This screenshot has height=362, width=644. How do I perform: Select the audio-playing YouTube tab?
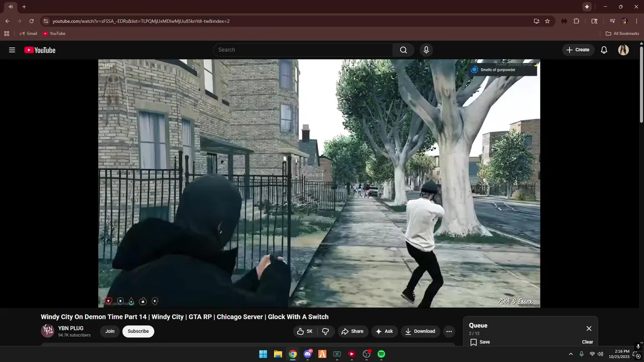tap(10, 7)
